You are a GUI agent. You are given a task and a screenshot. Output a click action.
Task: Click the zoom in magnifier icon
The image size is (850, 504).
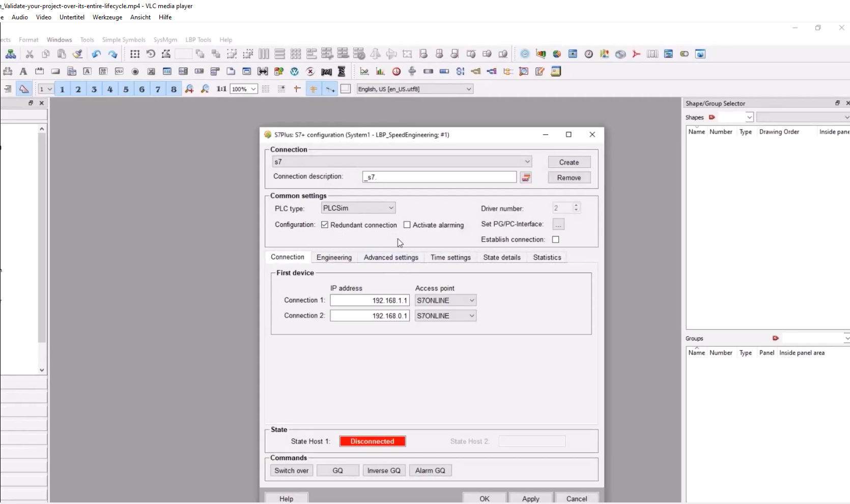pos(189,89)
